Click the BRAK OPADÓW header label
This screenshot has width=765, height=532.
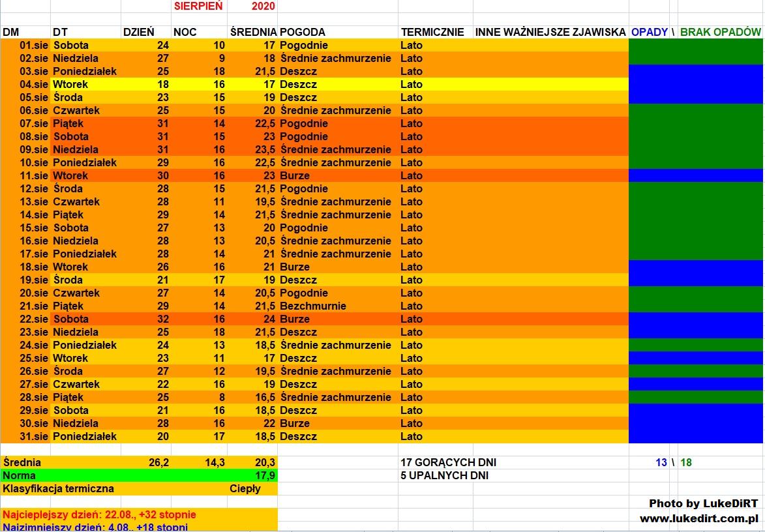pos(720,32)
